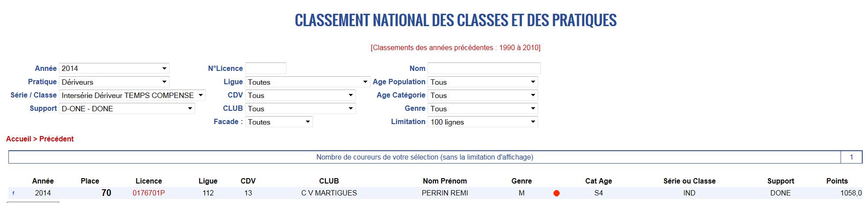Expand the Série / Classe dropdown
868x203 pixels.
click(132, 95)
